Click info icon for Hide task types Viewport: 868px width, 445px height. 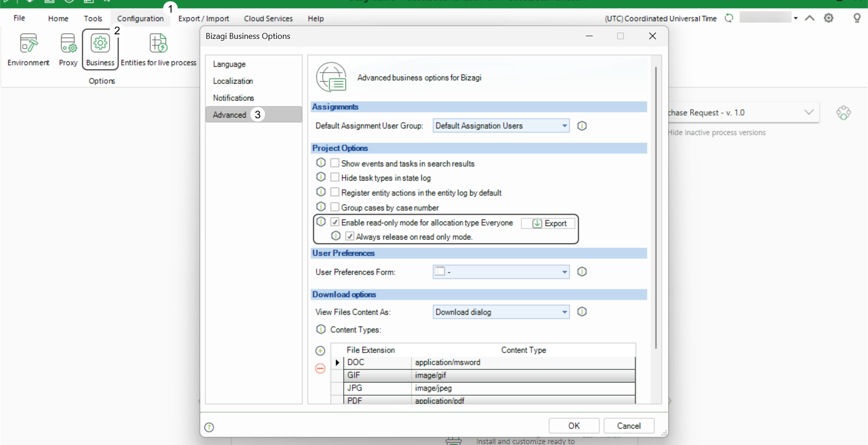point(321,177)
